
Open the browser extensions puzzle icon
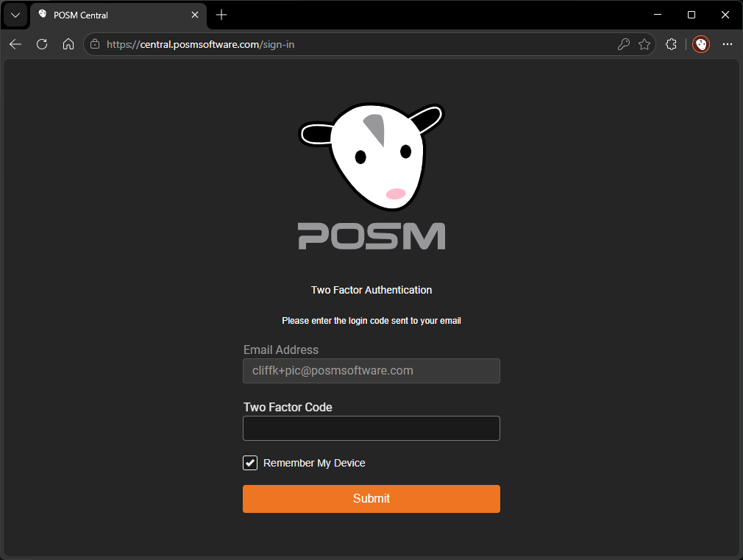click(671, 45)
